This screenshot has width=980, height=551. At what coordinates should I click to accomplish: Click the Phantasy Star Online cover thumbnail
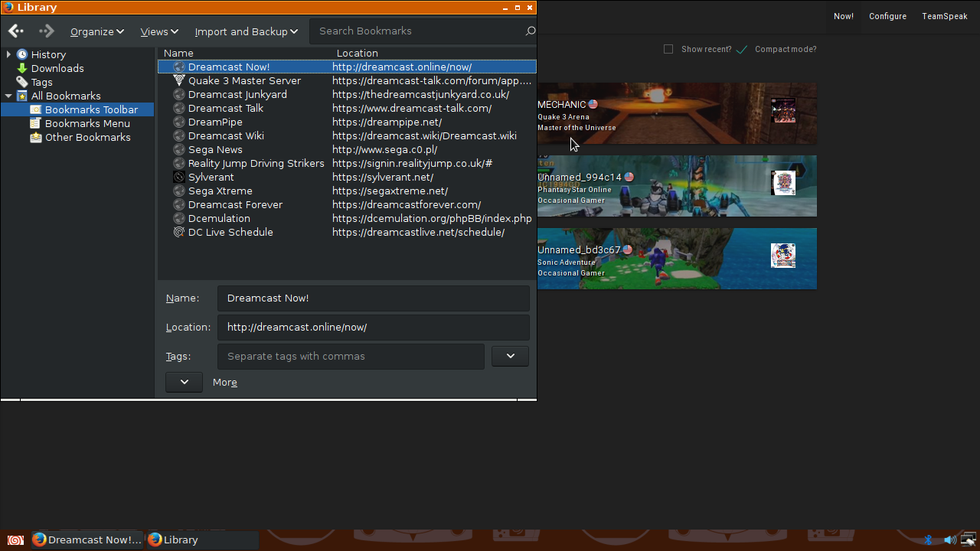pos(783,183)
